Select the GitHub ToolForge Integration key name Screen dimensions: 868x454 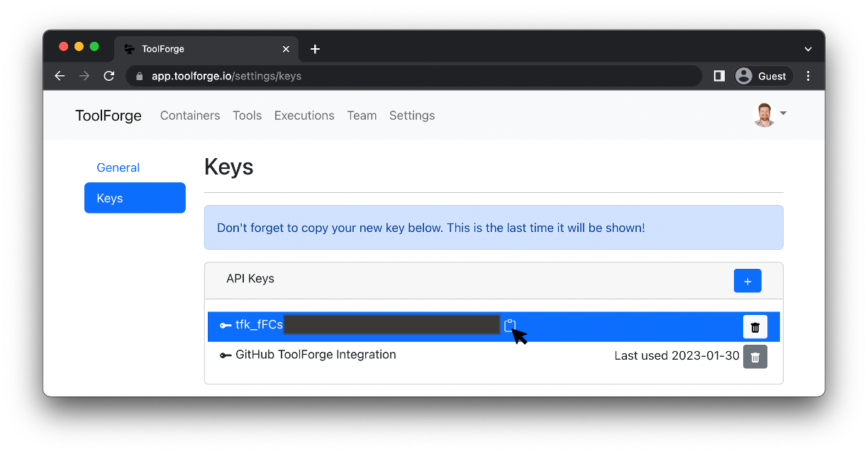pos(316,355)
